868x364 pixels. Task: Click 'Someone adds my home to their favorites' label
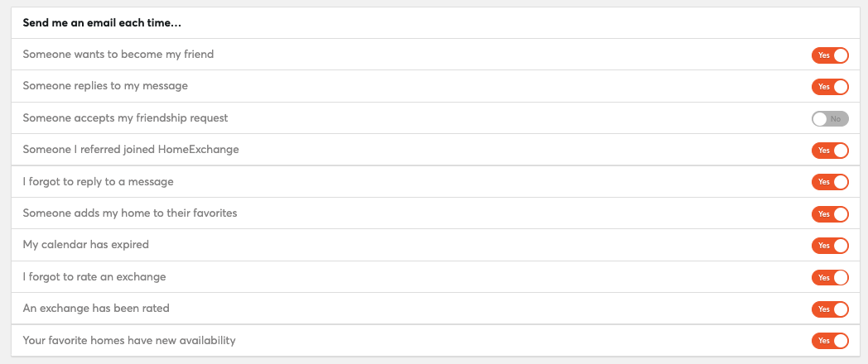129,213
